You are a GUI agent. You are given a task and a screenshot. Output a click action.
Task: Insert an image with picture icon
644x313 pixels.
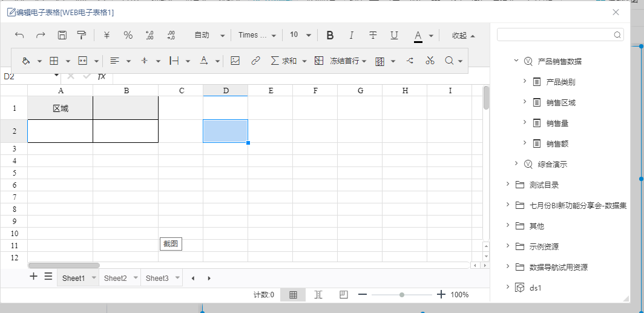coord(235,61)
